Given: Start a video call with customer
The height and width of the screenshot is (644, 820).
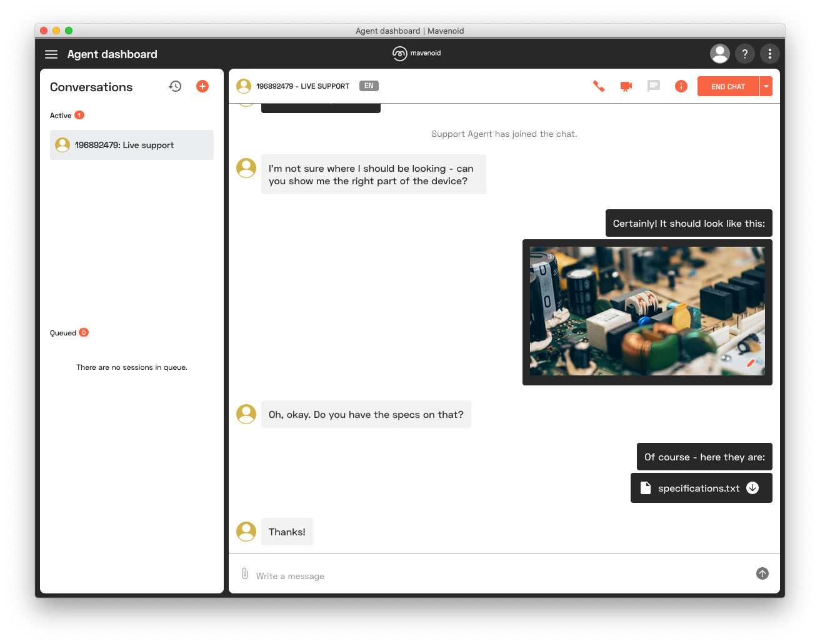Looking at the screenshot, I should [x=626, y=86].
